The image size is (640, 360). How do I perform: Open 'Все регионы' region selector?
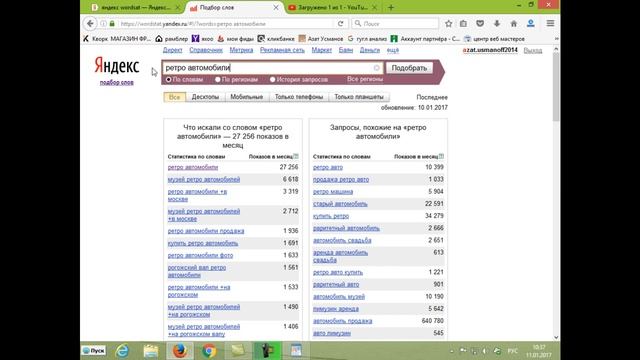click(x=365, y=79)
